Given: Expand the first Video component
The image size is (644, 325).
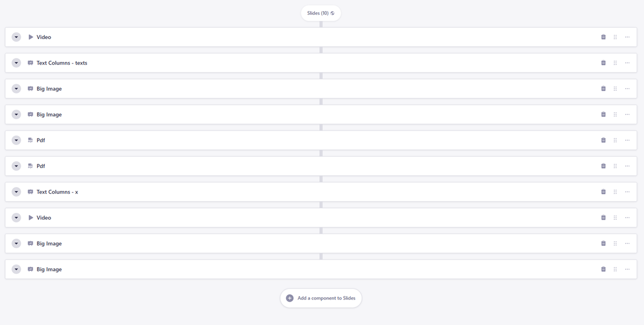Looking at the screenshot, I should coord(16,37).
